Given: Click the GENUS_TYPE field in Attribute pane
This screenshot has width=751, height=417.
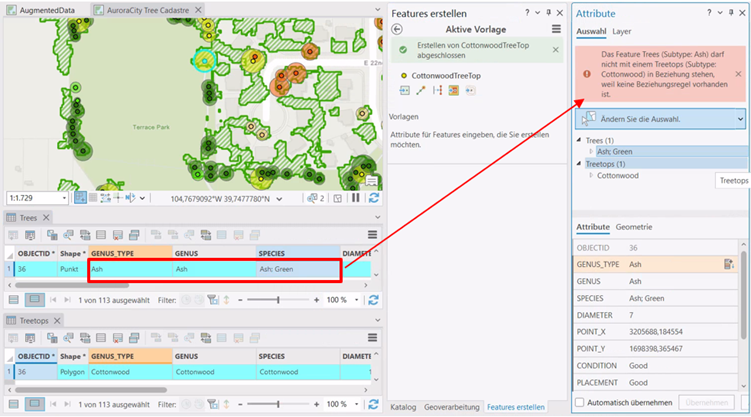Looking at the screenshot, I should (x=655, y=264).
